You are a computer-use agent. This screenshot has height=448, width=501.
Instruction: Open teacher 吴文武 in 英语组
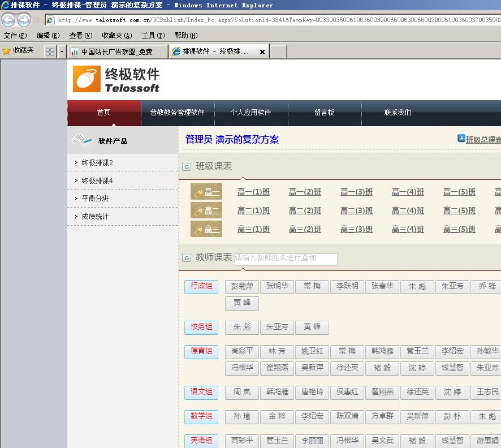[x=382, y=441]
